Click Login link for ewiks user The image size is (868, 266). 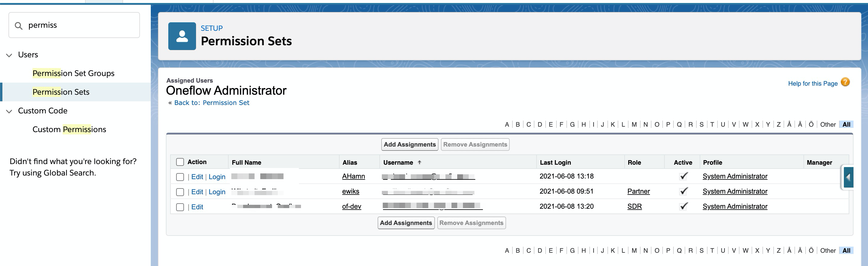(x=217, y=192)
